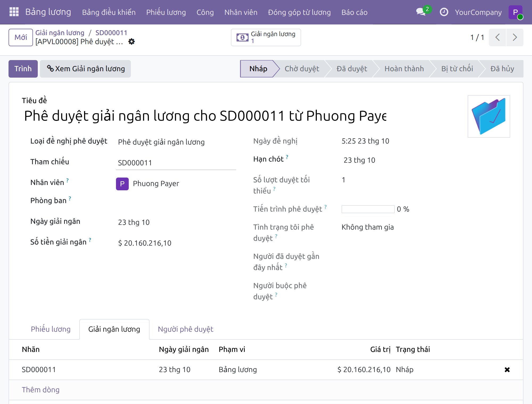This screenshot has width=532, height=404.
Task: Open the gear actions menu
Action: pos(131,42)
